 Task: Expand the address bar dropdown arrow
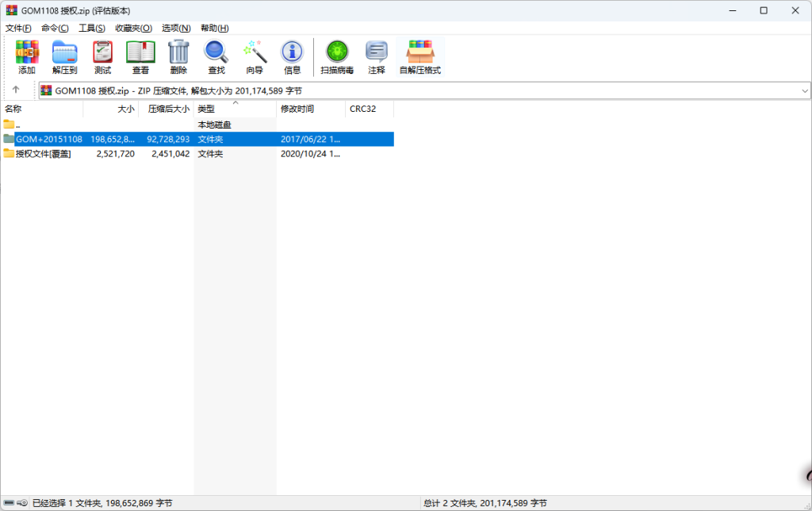coord(804,90)
